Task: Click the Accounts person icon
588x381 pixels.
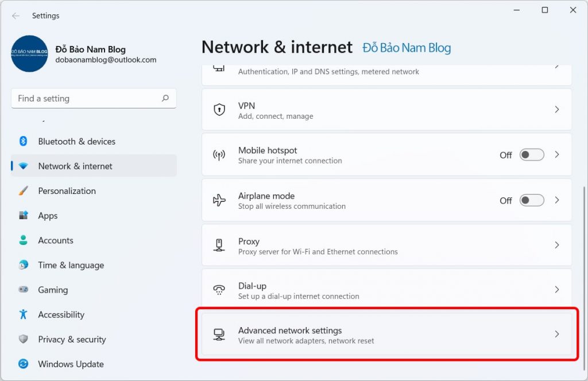Action: tap(23, 240)
